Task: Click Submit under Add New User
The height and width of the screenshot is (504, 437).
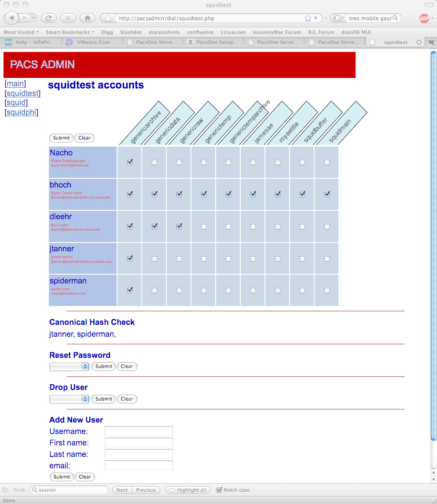Action: (62, 477)
